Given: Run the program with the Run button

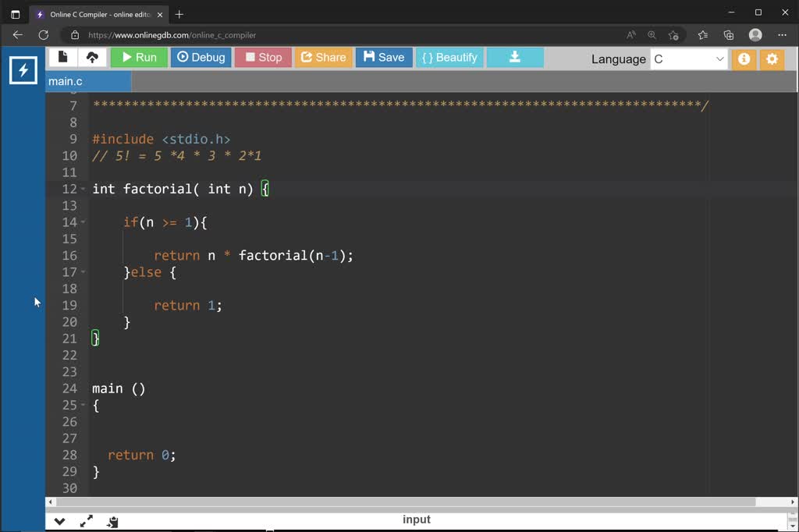Looking at the screenshot, I should (x=139, y=56).
